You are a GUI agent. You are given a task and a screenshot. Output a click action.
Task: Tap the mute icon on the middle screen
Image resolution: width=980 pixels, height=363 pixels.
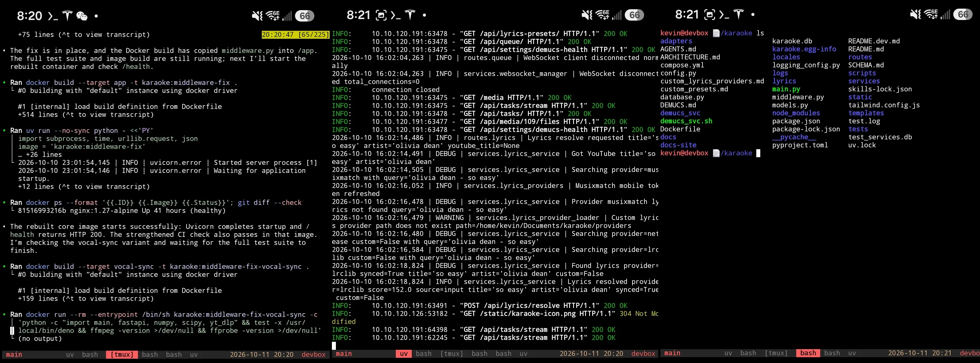(587, 15)
